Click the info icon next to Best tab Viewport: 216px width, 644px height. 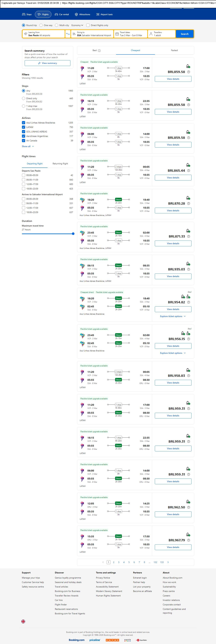[99, 50]
